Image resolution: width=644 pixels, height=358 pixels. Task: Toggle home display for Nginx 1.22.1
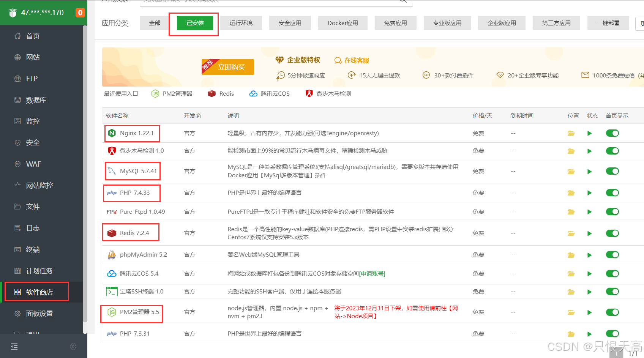pos(612,133)
